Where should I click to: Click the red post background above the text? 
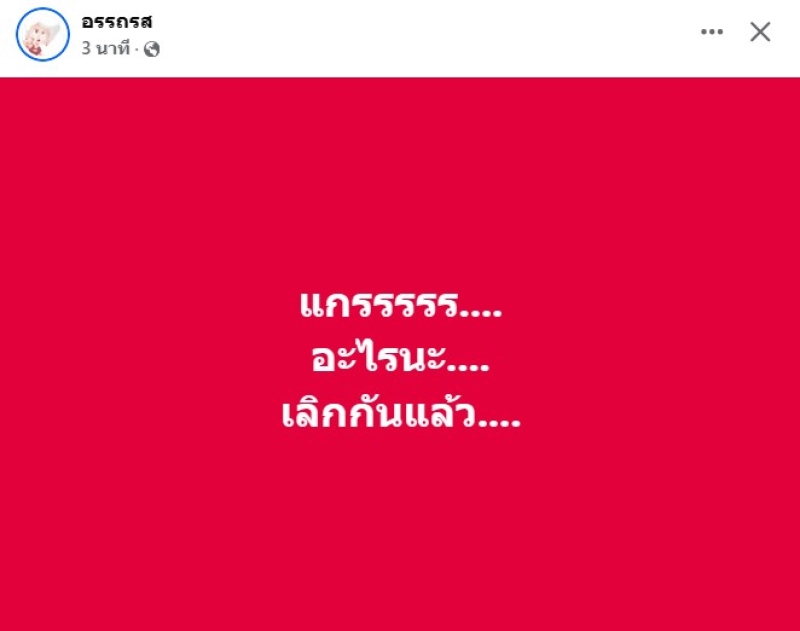(400, 179)
